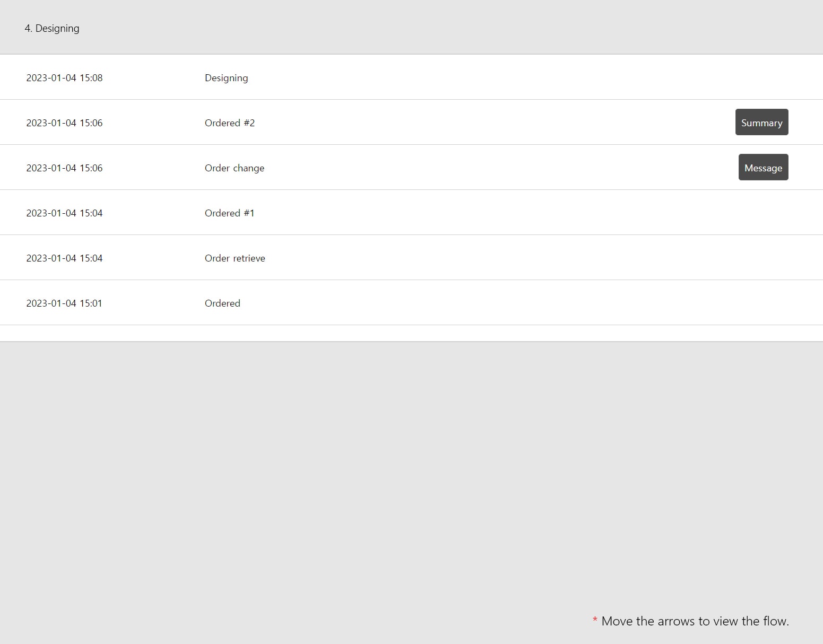Select the 'Ordered #2' status entry
Image resolution: width=823 pixels, height=644 pixels.
pyautogui.click(x=230, y=123)
